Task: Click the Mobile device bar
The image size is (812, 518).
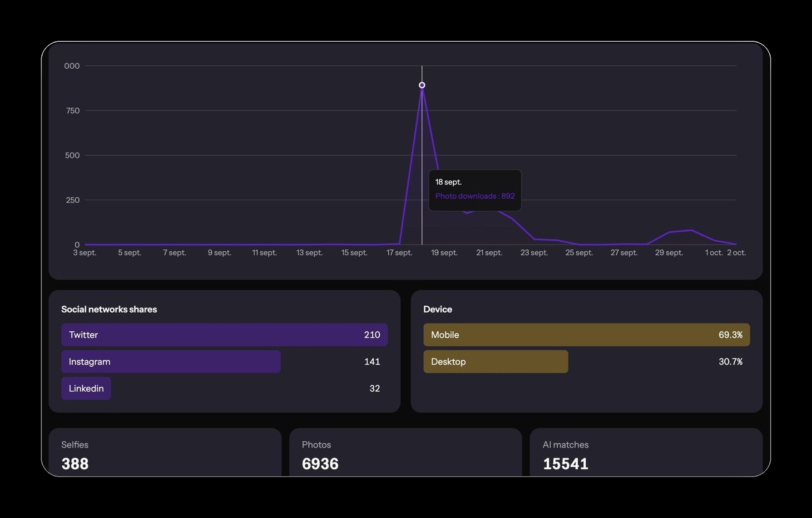Action: click(x=587, y=335)
